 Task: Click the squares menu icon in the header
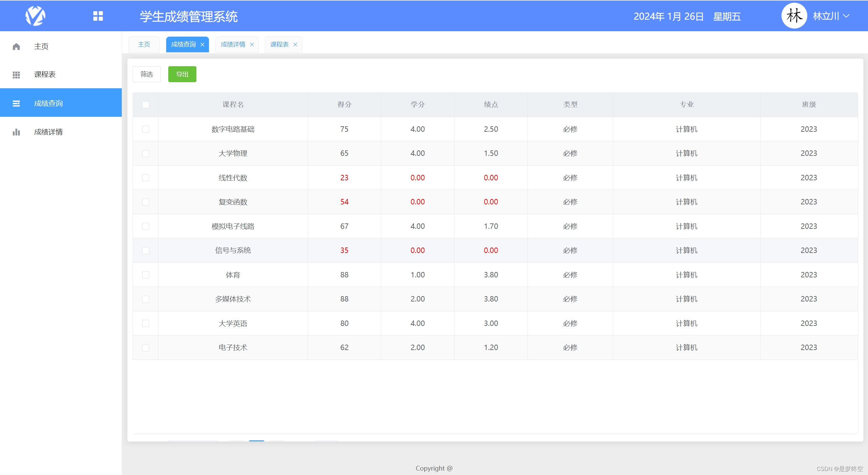coord(98,16)
